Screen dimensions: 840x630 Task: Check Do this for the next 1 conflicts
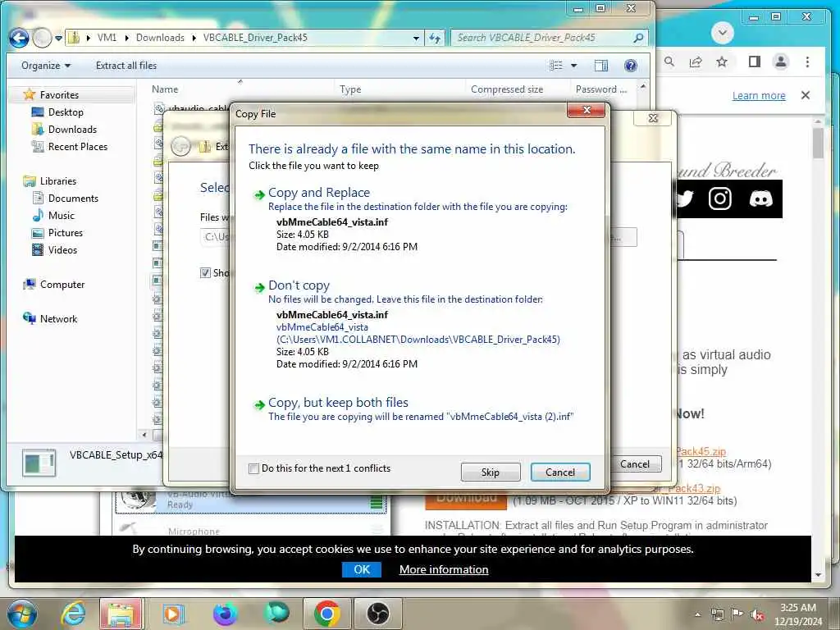click(x=254, y=468)
